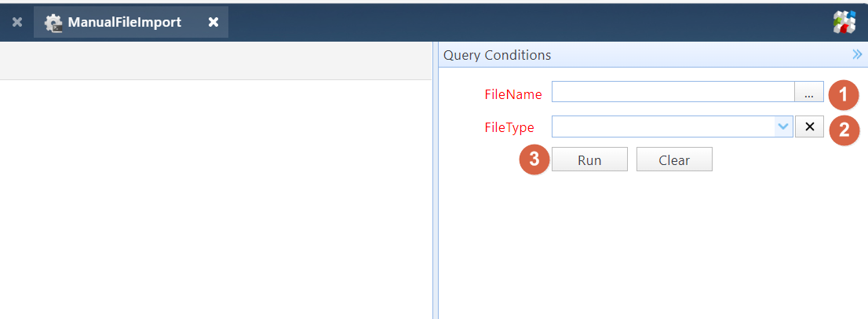Close the ManualFileImport tab
Screen dimensions: 868x319
(x=213, y=22)
